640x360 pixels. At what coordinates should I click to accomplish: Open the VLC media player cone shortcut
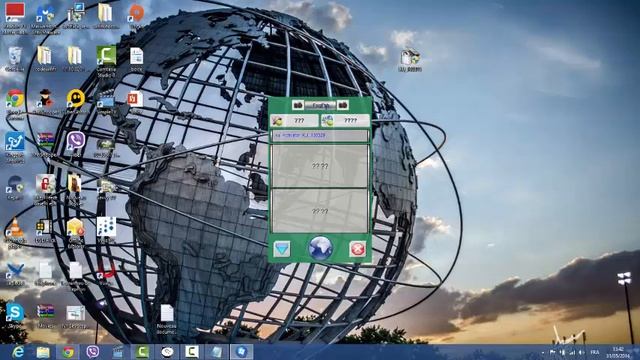(15, 228)
